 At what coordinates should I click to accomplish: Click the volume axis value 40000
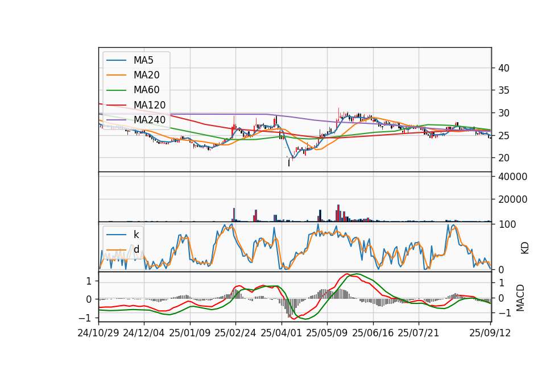[x=512, y=177]
